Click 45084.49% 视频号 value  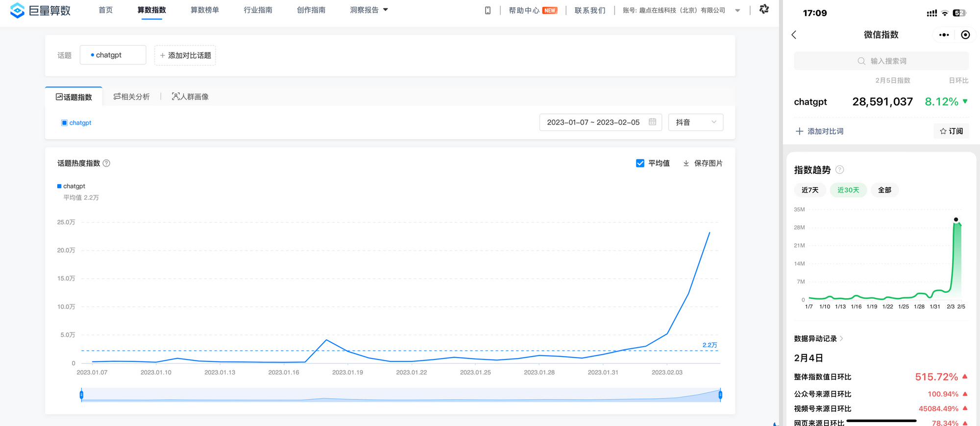938,408
